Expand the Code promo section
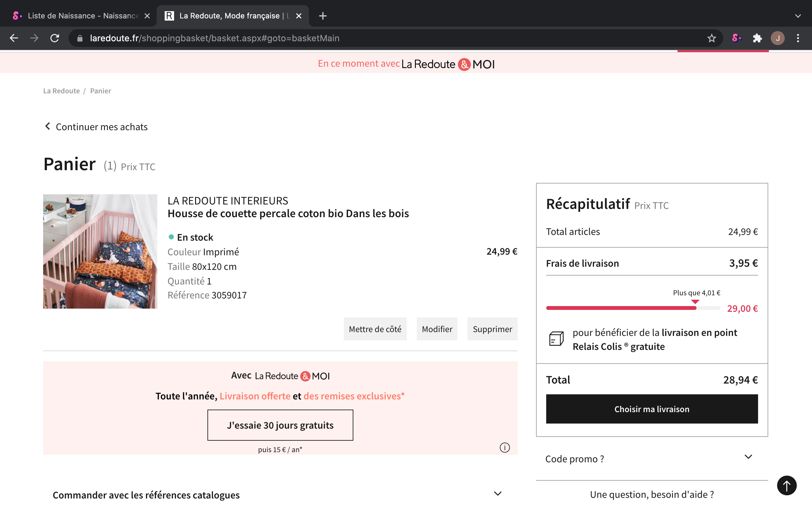 [x=652, y=458]
